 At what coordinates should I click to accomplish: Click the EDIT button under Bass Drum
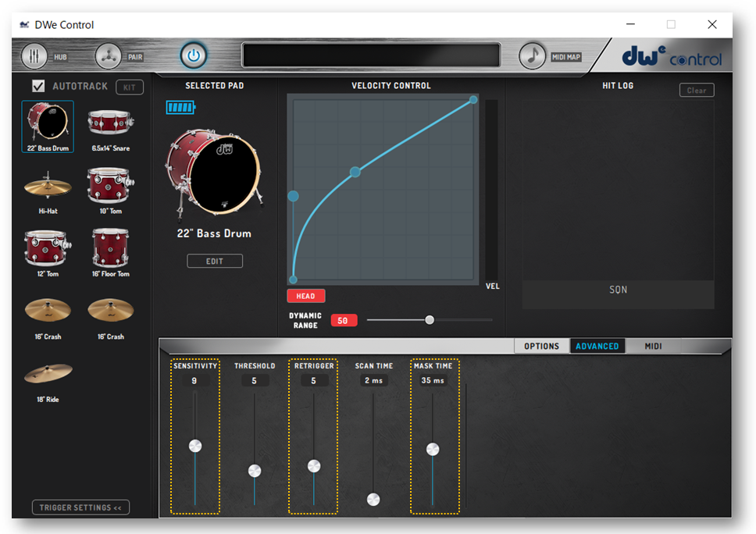pos(215,261)
